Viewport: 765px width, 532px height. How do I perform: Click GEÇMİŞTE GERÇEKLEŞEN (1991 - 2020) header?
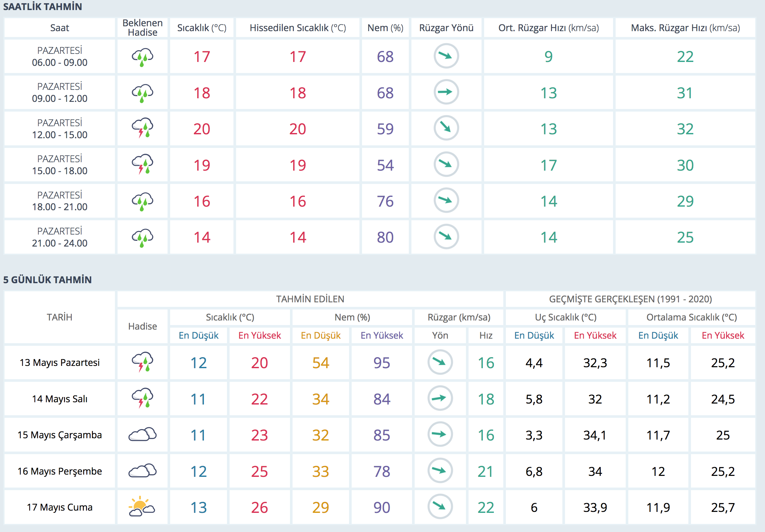pyautogui.click(x=630, y=299)
